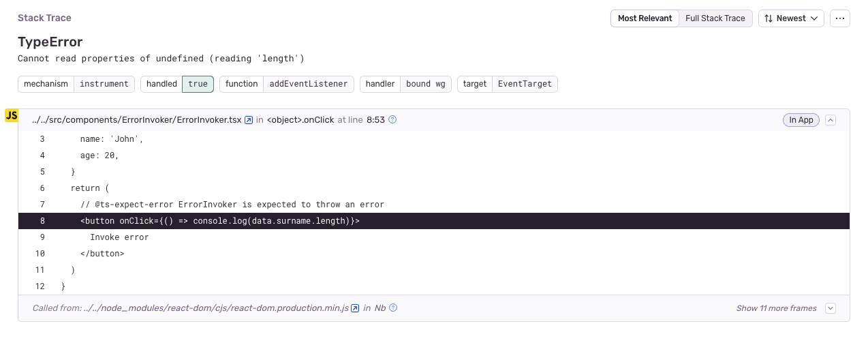Click the Nb function name
This screenshot has height=341, width=868.
(379, 308)
